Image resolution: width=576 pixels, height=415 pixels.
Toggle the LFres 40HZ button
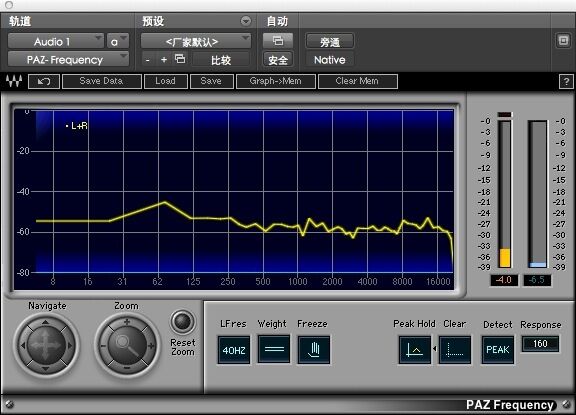(234, 350)
